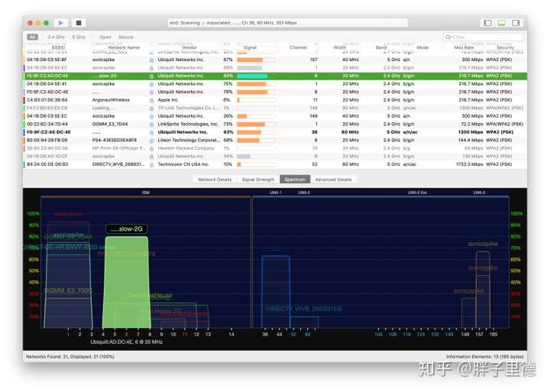The image size is (550, 392).
Task: Stop scanning with the stop button
Action: (79, 23)
